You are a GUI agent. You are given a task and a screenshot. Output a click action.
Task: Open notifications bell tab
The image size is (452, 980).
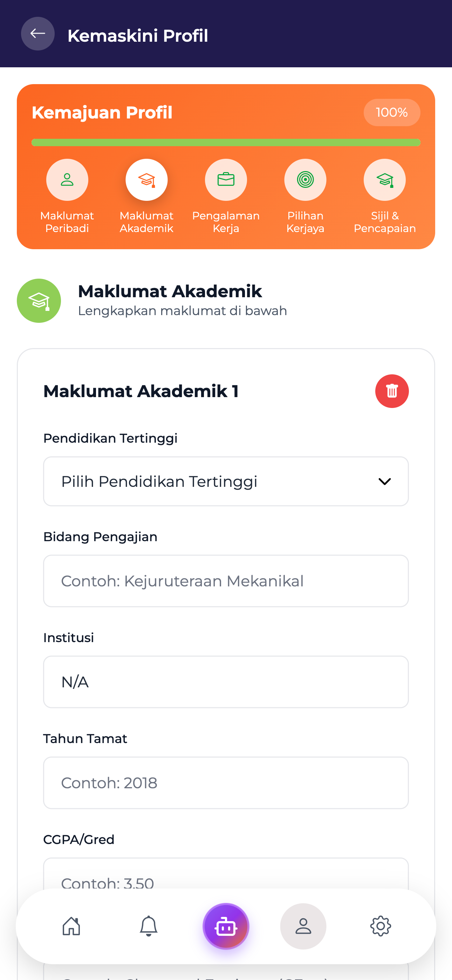[x=149, y=926]
